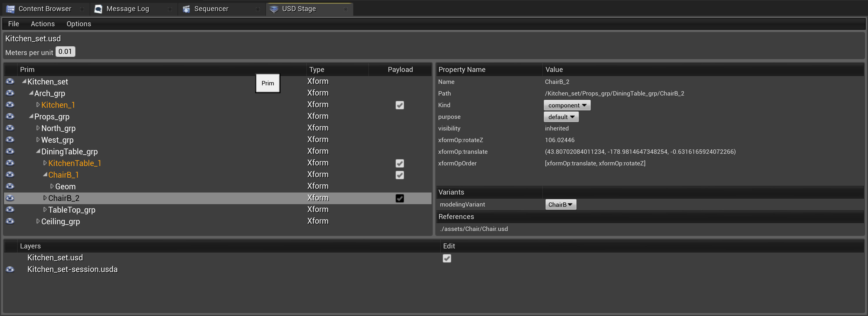Toggle Edit checkbox for Kitchen_set.usd layer
Screen dimensions: 868x316
click(447, 258)
